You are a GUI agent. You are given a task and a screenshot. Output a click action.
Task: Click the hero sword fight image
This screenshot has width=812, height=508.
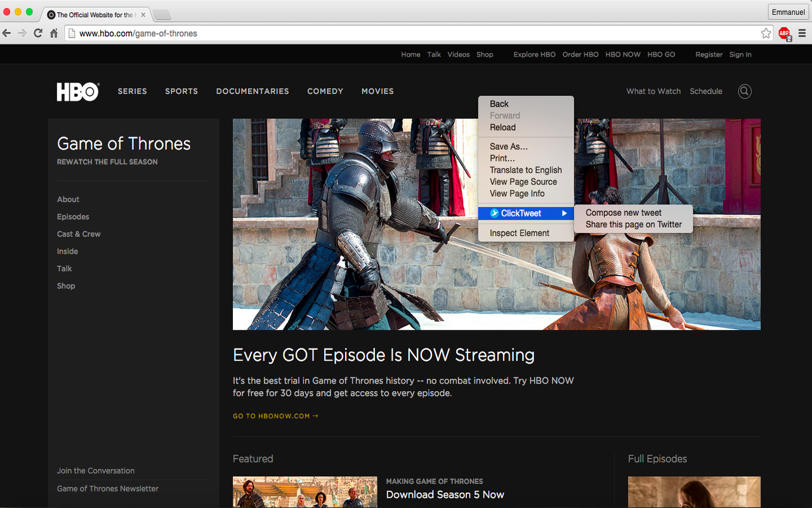[x=497, y=224]
